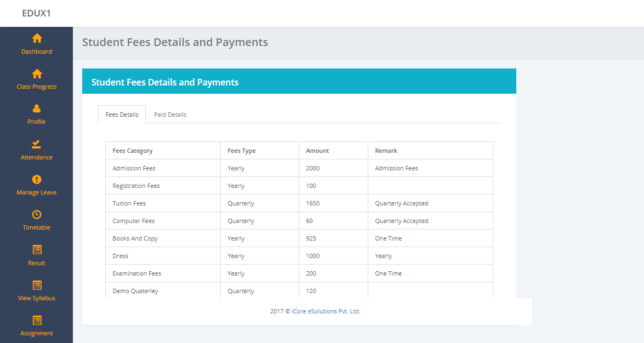
Task: Open Class Progress icon in sidebar
Action: [37, 74]
